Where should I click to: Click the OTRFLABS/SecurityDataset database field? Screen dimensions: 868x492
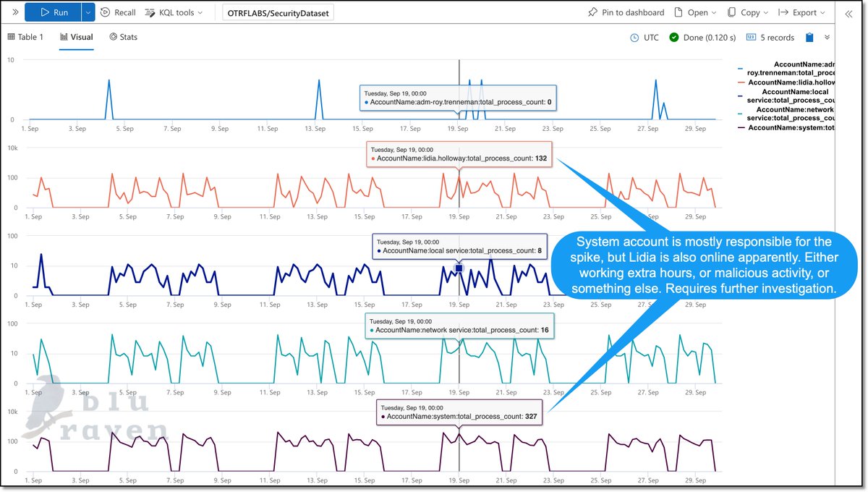pyautogui.click(x=278, y=13)
